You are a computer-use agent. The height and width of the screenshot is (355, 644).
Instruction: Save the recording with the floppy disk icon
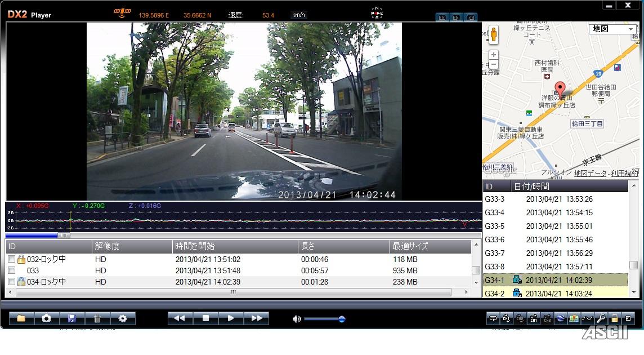point(72,318)
